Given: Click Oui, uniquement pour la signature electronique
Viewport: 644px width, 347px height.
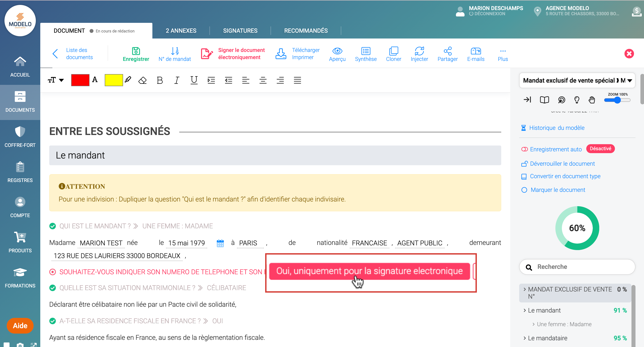Looking at the screenshot, I should (369, 271).
